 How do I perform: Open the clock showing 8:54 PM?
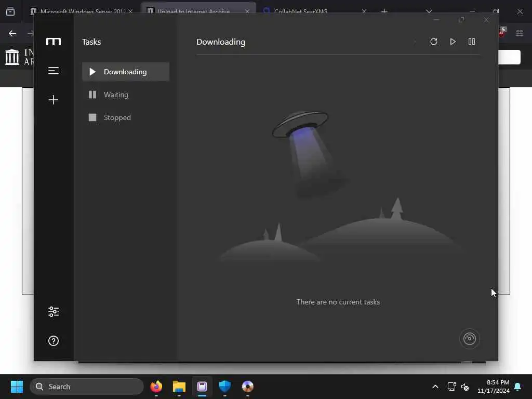point(494,387)
